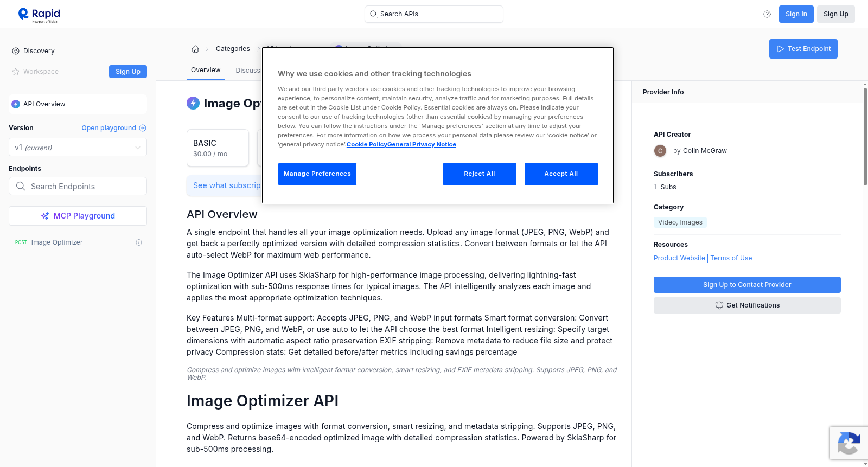
Task: Open the Overview tab
Action: (x=206, y=70)
